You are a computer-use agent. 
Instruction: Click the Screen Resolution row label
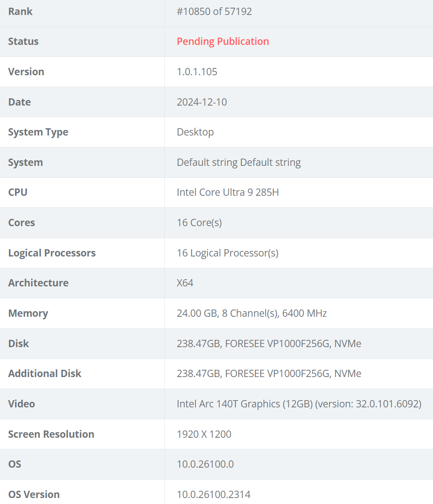click(x=51, y=434)
